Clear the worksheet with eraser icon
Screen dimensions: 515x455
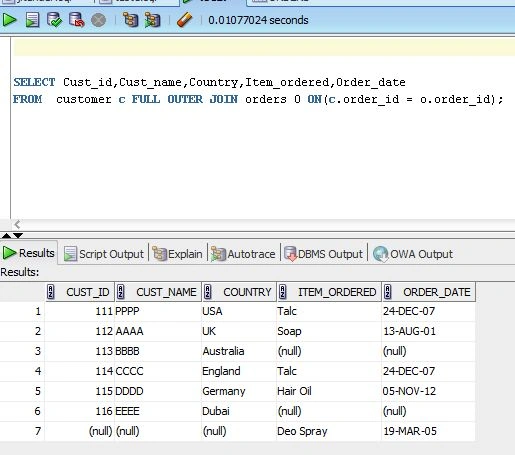tap(184, 20)
